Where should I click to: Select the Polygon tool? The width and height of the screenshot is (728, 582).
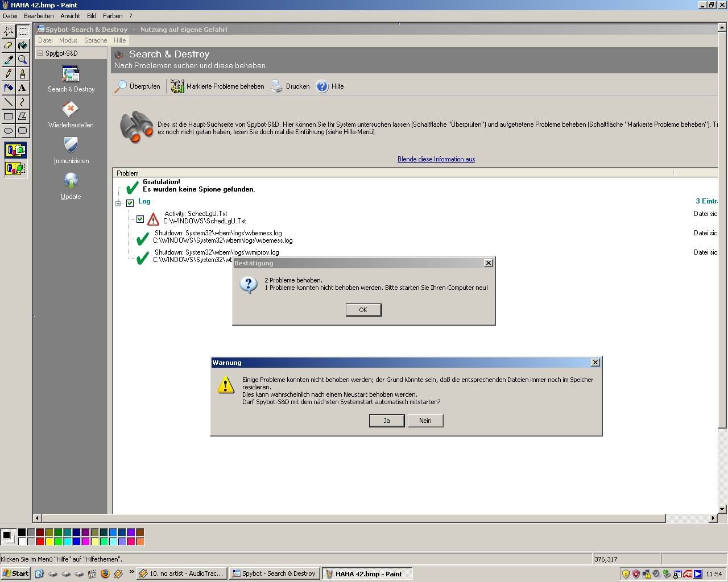[x=23, y=116]
